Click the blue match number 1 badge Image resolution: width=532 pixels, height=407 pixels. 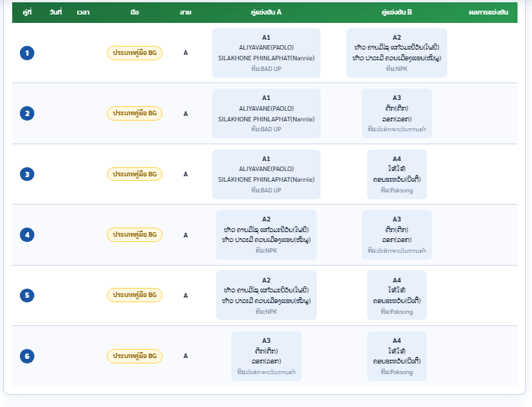27,53
